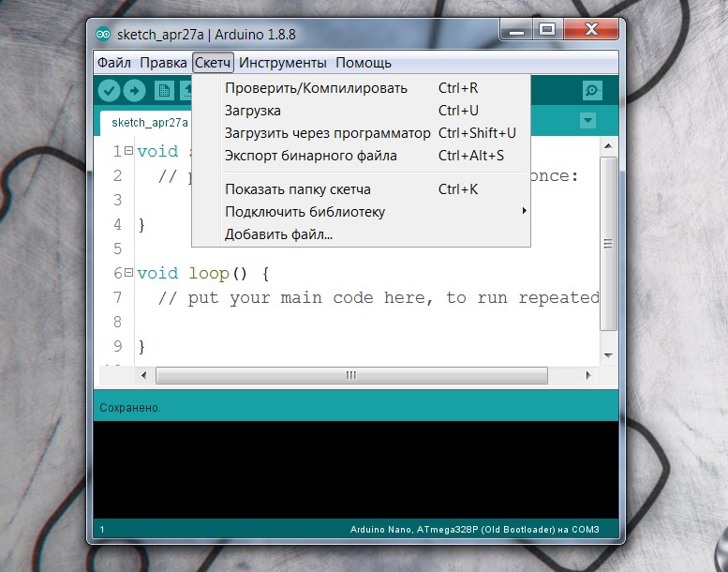Click line number 9 in gutter

pos(118,346)
